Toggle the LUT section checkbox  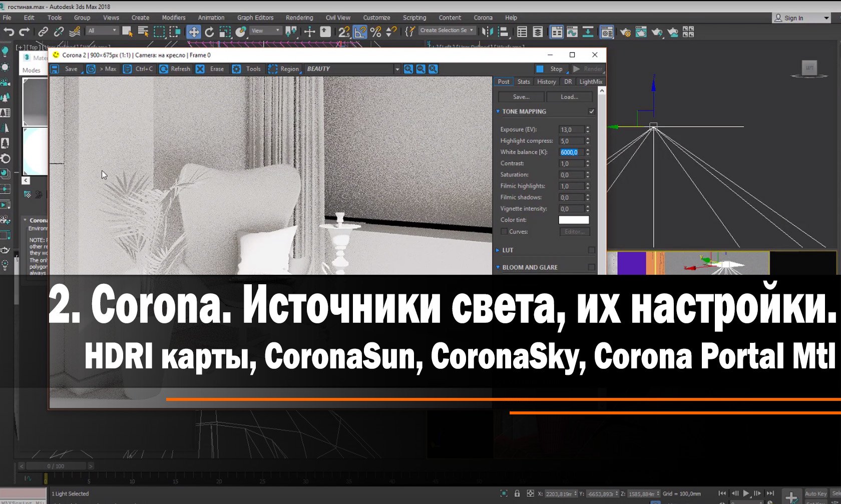(x=592, y=249)
